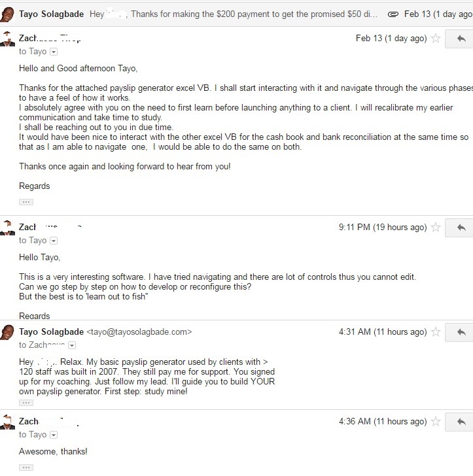
Task: Star the 4:31 AM message from Tayo
Action: [x=436, y=331]
